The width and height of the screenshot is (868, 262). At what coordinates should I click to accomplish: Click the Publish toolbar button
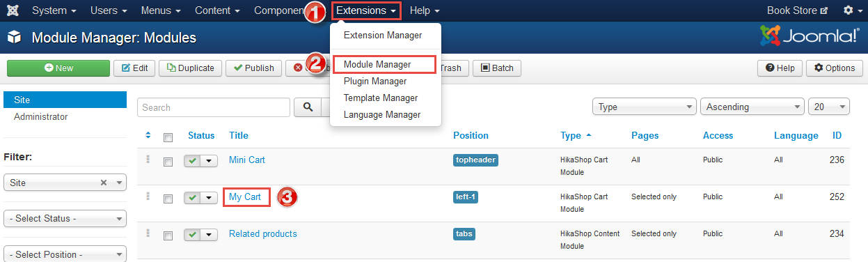[x=253, y=68]
